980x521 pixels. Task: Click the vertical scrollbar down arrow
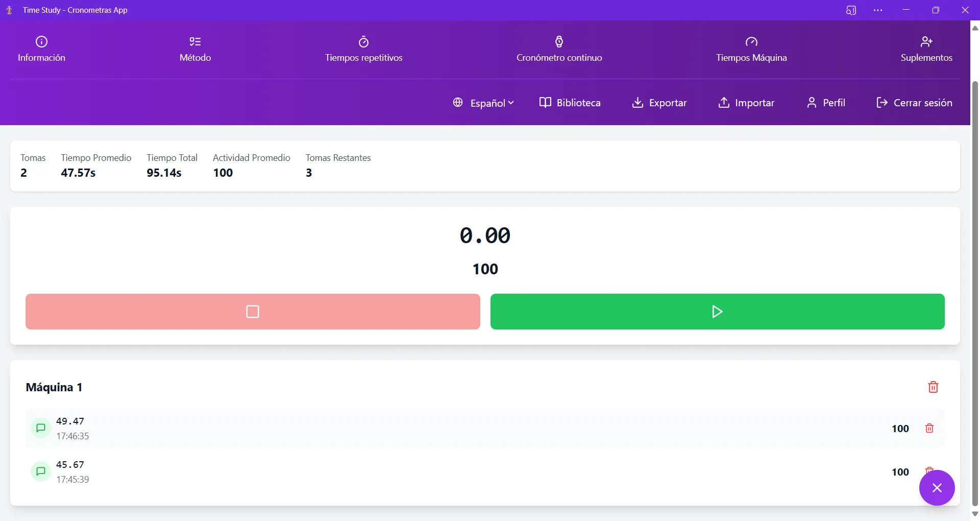click(x=975, y=514)
